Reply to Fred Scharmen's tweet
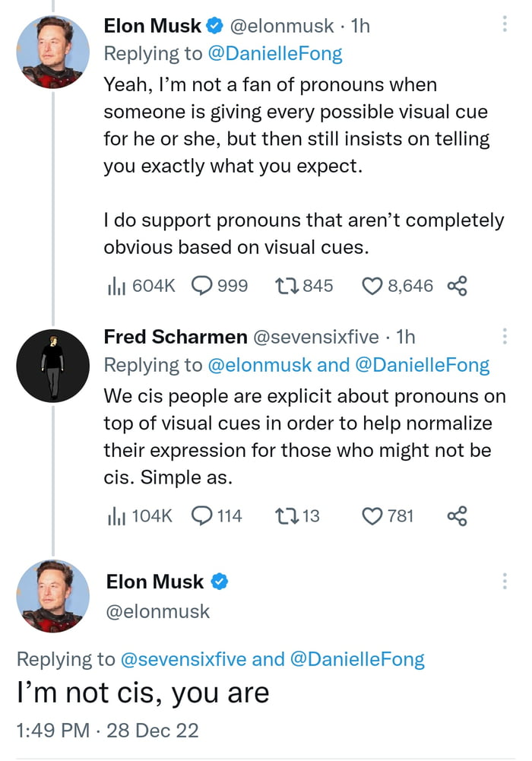The width and height of the screenshot is (532, 761). pos(217,516)
